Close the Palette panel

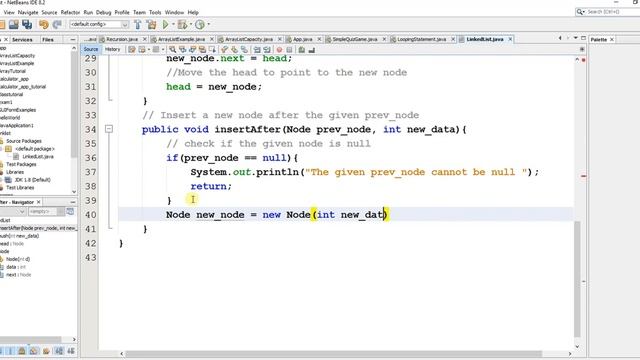coord(612,40)
